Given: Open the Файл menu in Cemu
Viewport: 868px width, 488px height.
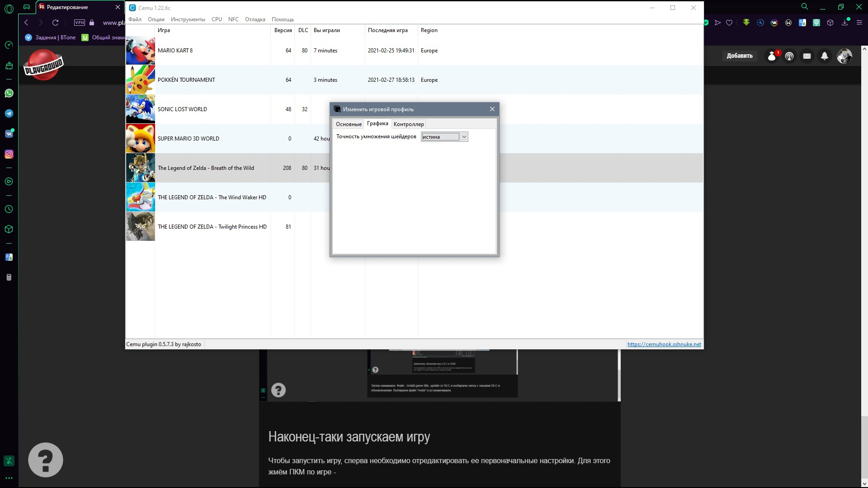Looking at the screenshot, I should (135, 19).
